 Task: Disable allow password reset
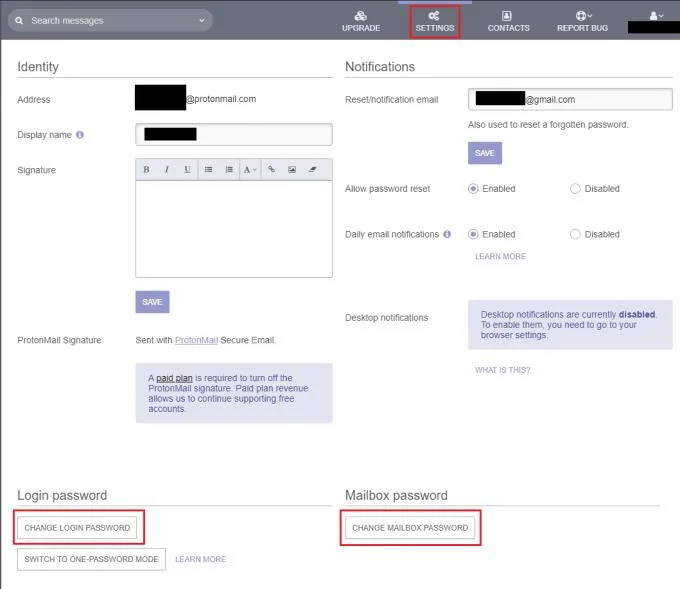pos(575,189)
